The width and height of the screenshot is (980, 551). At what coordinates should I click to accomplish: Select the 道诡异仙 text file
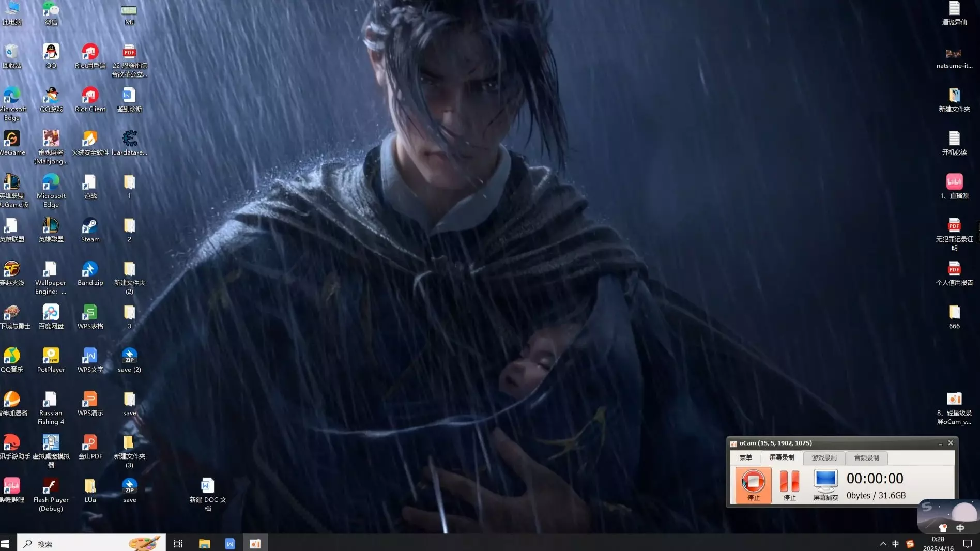(x=954, y=13)
